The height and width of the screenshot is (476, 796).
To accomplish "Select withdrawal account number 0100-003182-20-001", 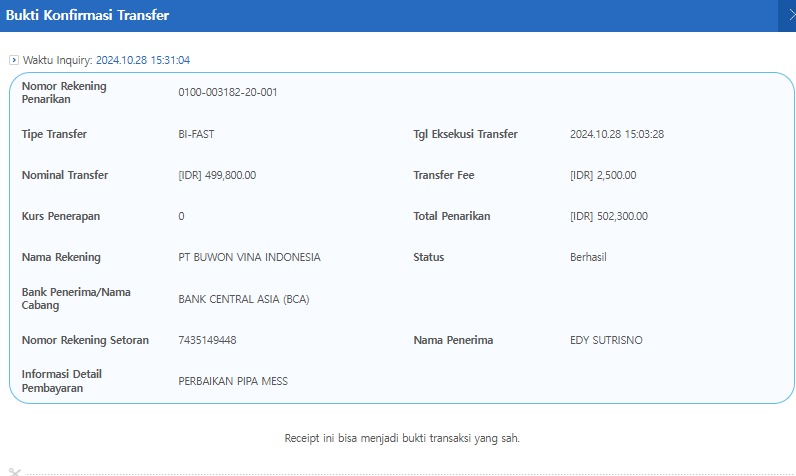I will pos(227,93).
